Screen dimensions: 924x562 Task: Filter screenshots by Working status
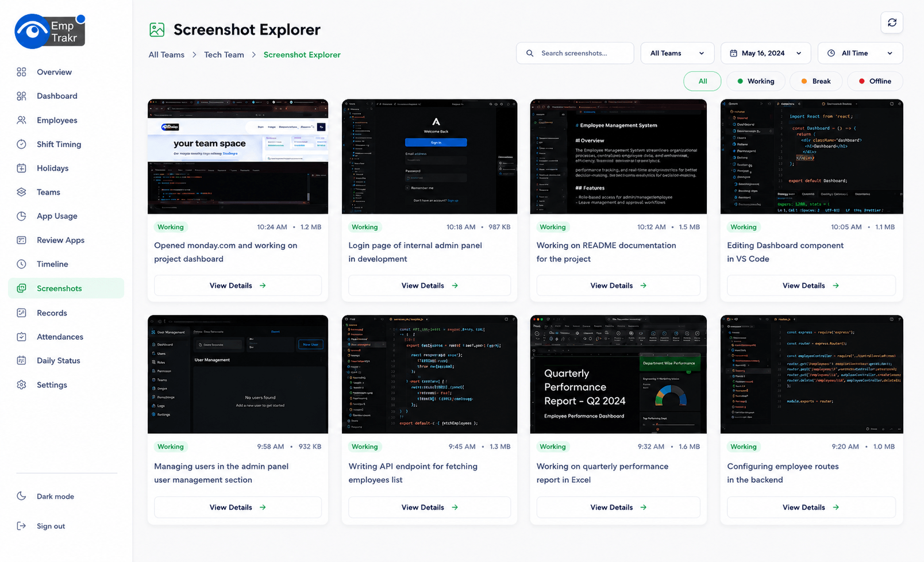pos(756,81)
